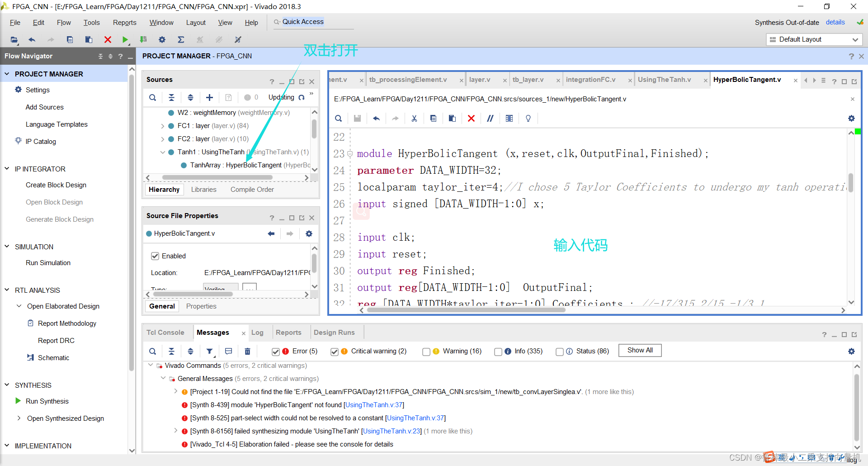Screen dimensions: 868x466
Task: Go to previous object in Source File Properties
Action: 271,233
